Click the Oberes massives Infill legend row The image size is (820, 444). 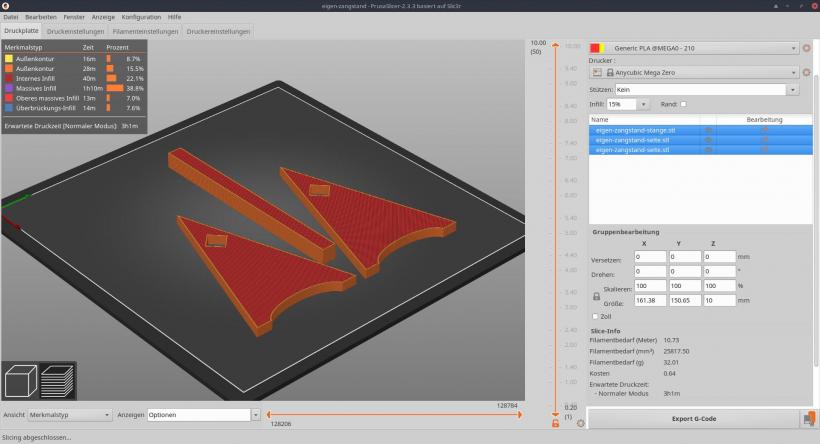pos(74,98)
